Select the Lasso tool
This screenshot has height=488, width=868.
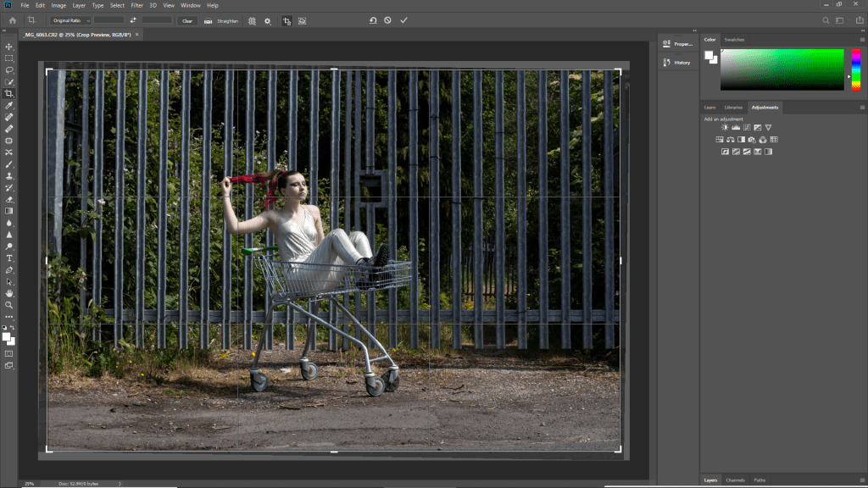9,70
